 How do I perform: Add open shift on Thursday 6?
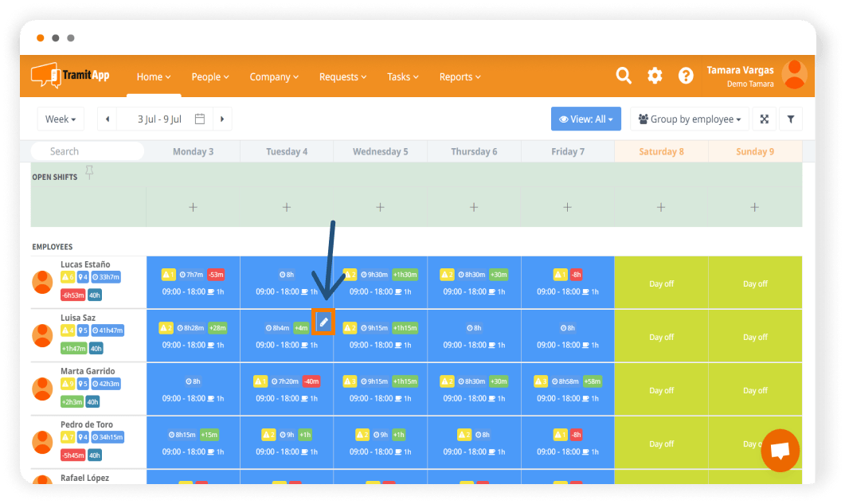[474, 207]
